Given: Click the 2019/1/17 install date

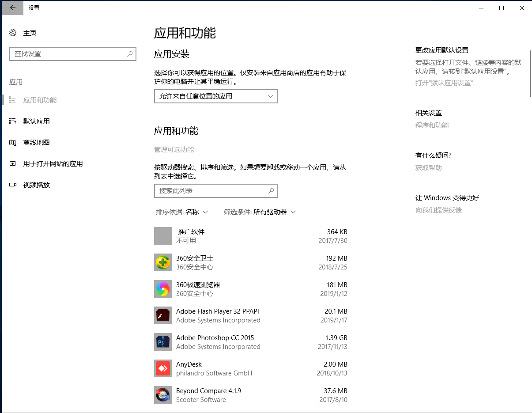Looking at the screenshot, I should pyautogui.click(x=333, y=320).
